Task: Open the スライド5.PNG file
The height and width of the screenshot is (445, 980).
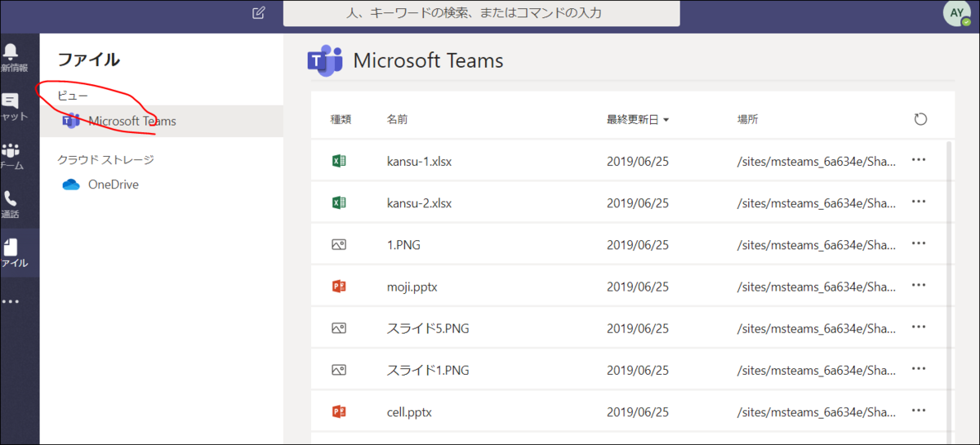Action: pyautogui.click(x=427, y=328)
